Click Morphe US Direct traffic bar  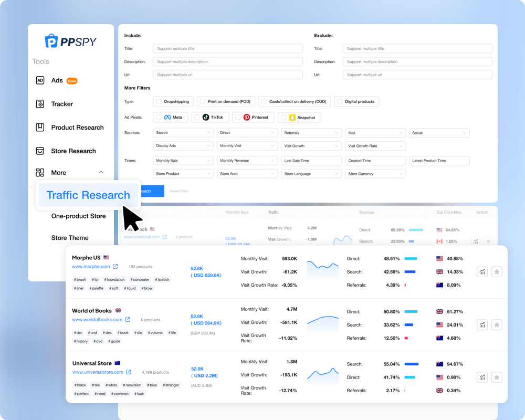[411, 259]
